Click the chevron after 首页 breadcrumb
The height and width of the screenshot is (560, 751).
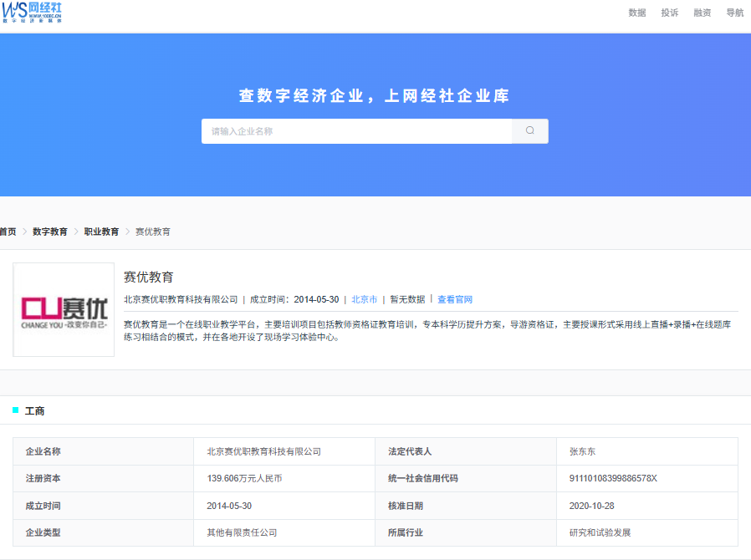pyautogui.click(x=24, y=232)
